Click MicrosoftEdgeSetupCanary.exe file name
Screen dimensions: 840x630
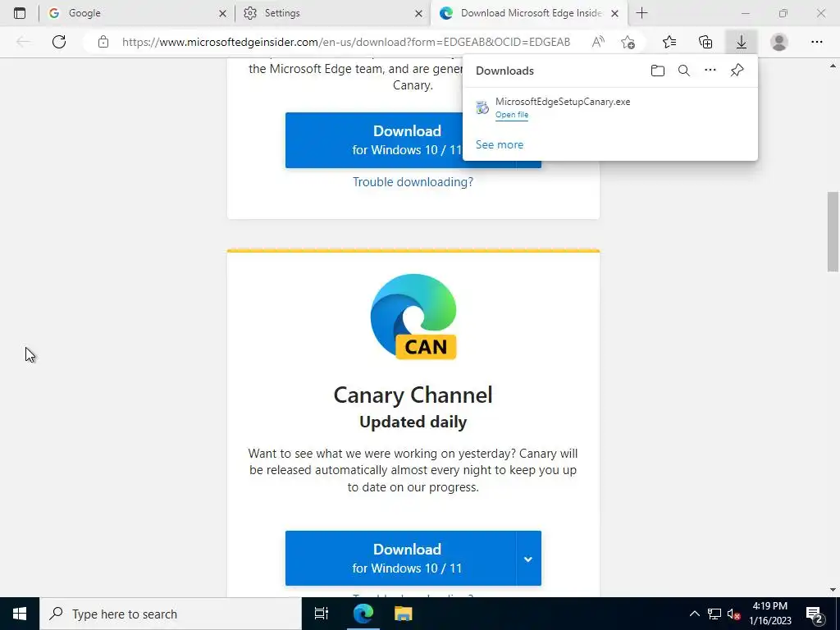(x=563, y=102)
